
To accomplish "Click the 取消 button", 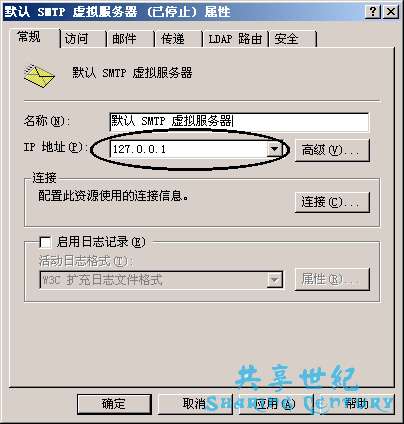I will (195, 404).
